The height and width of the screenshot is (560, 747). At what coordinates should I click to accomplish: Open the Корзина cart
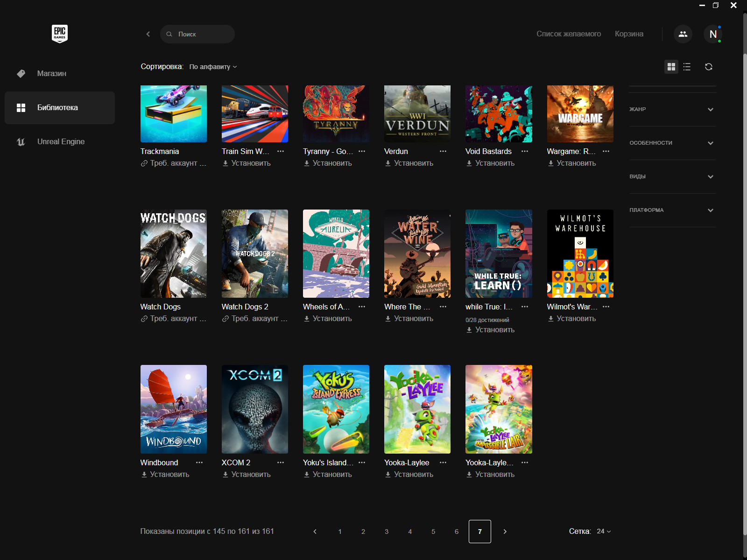[x=629, y=34]
